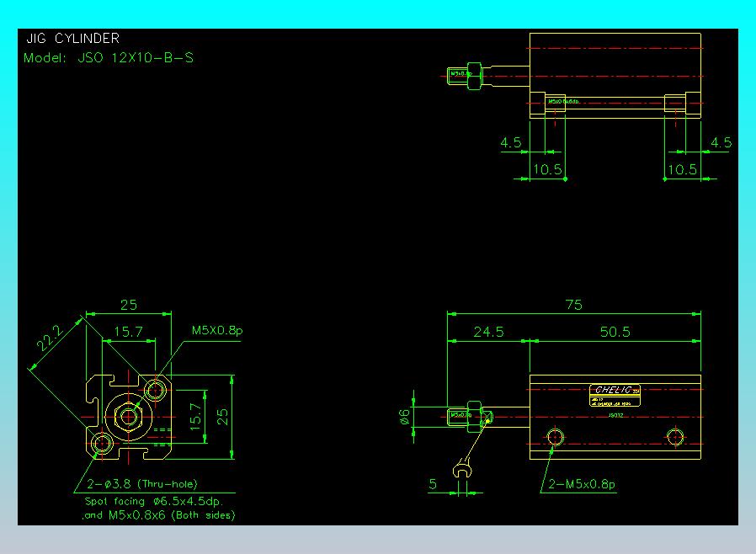Click the "2-ø3.8 (Thru-hole)" note

tap(142, 484)
